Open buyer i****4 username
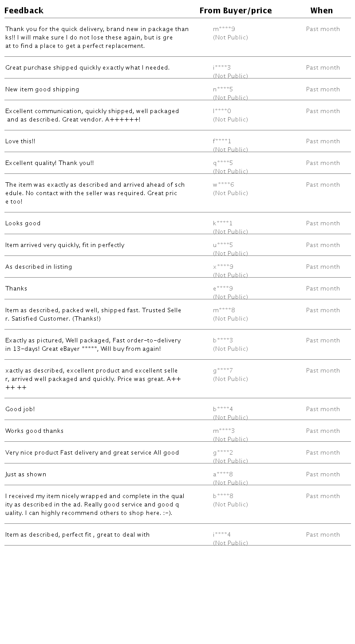This screenshot has width=355, height=644. click(222, 535)
